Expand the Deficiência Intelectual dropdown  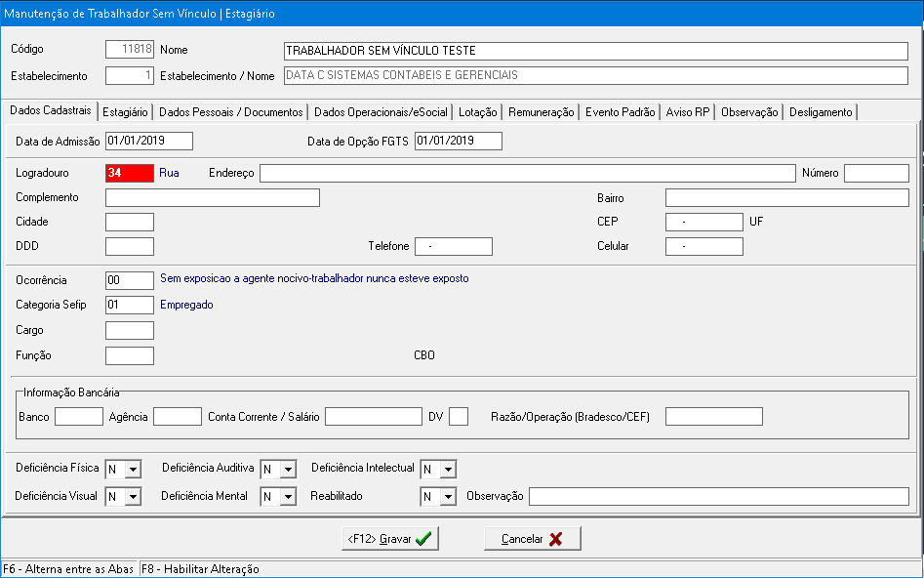(449, 470)
